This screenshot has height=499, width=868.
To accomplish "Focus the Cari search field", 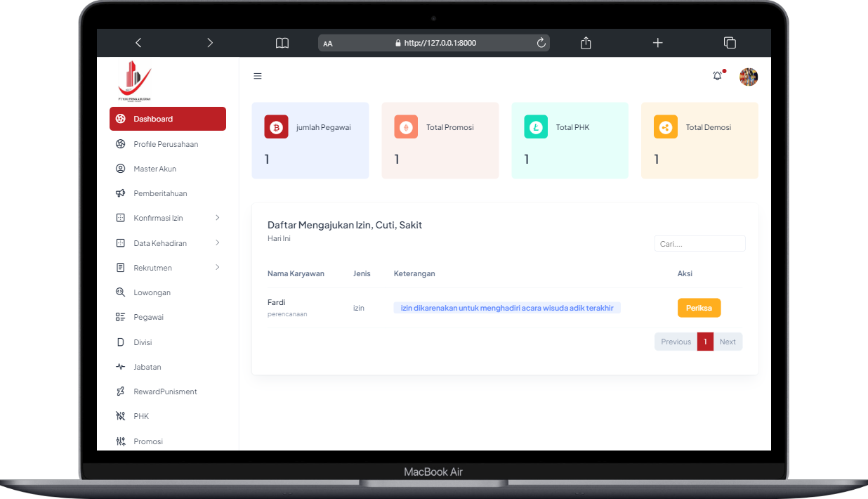I will pyautogui.click(x=700, y=244).
